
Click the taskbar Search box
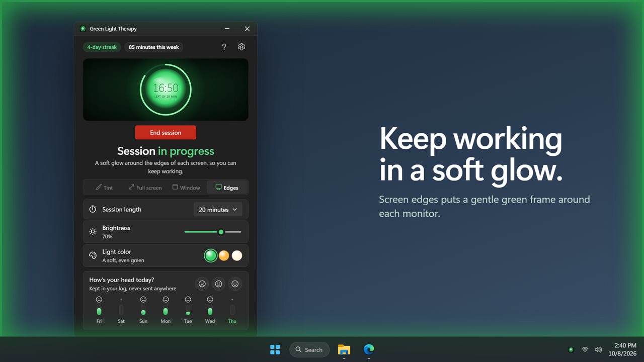click(309, 349)
